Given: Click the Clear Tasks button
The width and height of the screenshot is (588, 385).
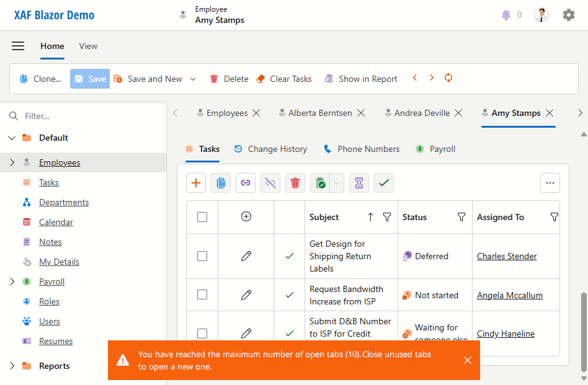Looking at the screenshot, I should (x=284, y=79).
